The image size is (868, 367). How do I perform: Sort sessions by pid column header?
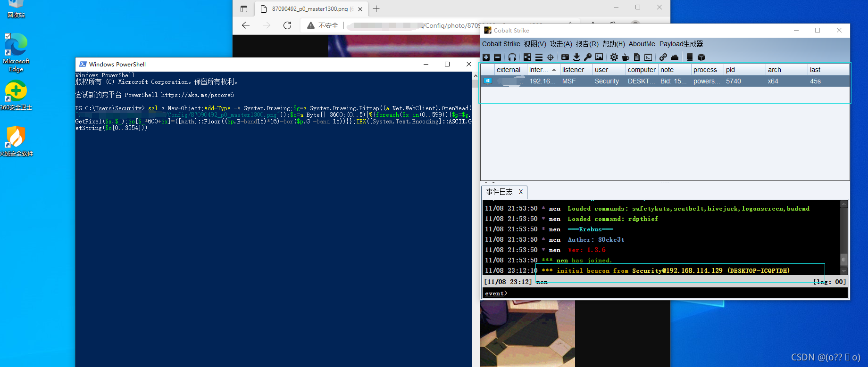point(744,70)
